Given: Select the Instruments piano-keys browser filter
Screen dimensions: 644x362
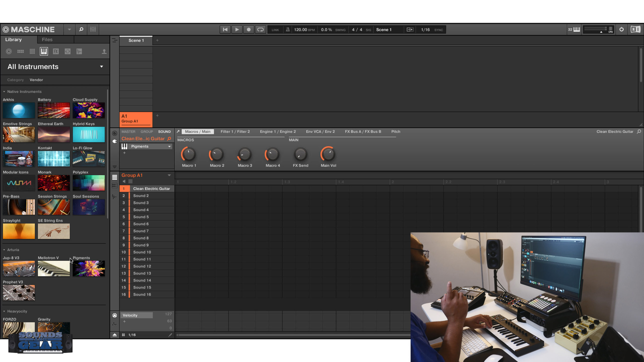Looking at the screenshot, I should point(44,52).
